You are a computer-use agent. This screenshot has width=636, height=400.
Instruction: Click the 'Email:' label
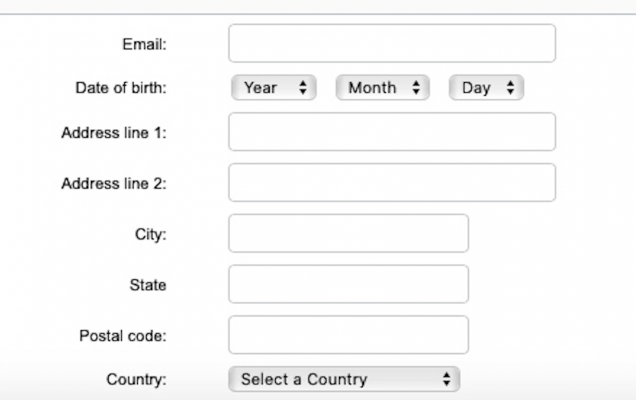tap(144, 44)
